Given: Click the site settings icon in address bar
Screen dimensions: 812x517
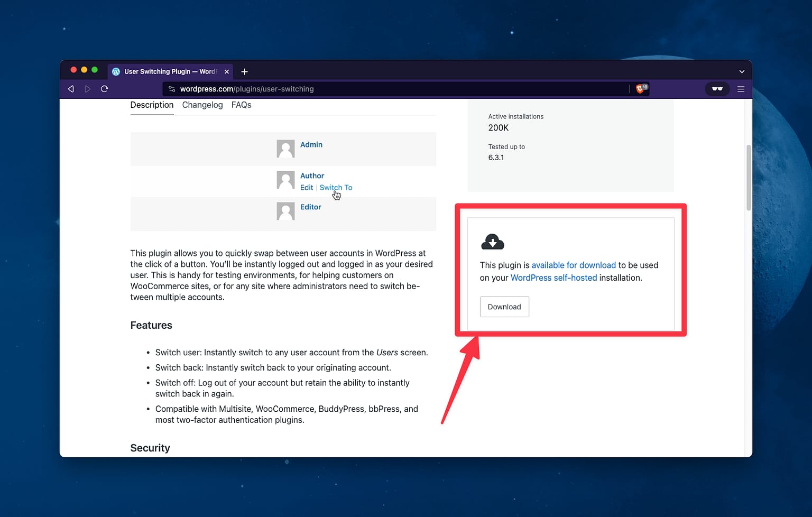Looking at the screenshot, I should 172,89.
